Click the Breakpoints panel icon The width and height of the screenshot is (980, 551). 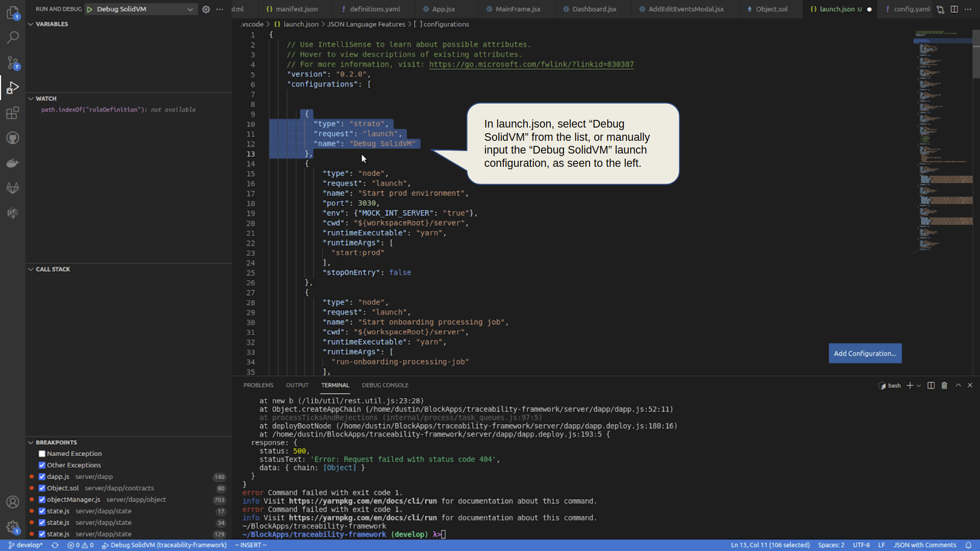(30, 442)
